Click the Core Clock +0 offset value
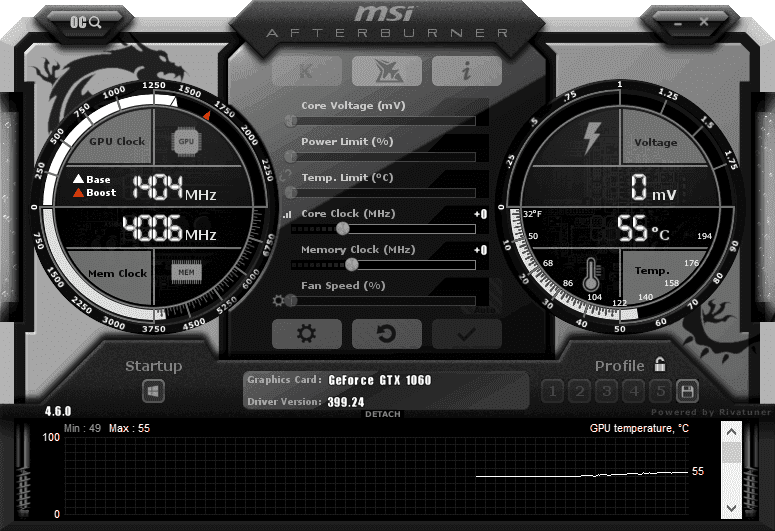Viewport: 775px width, 531px height. click(x=480, y=214)
